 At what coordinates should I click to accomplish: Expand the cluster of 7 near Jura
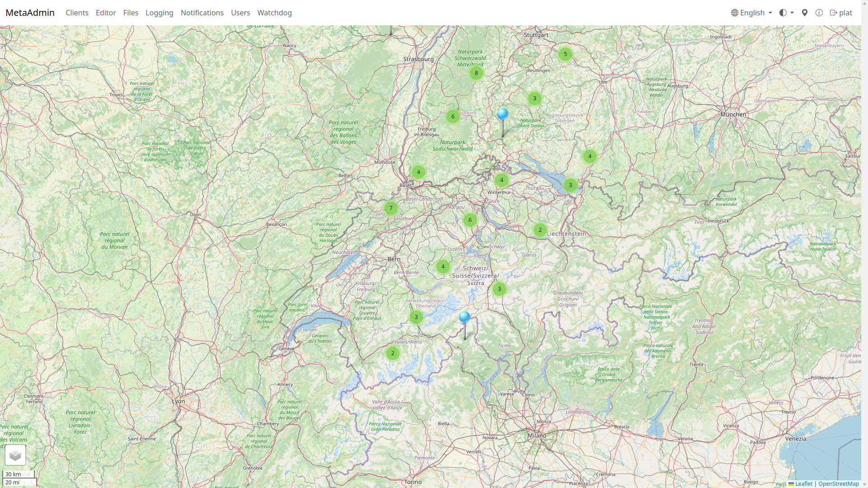(391, 208)
